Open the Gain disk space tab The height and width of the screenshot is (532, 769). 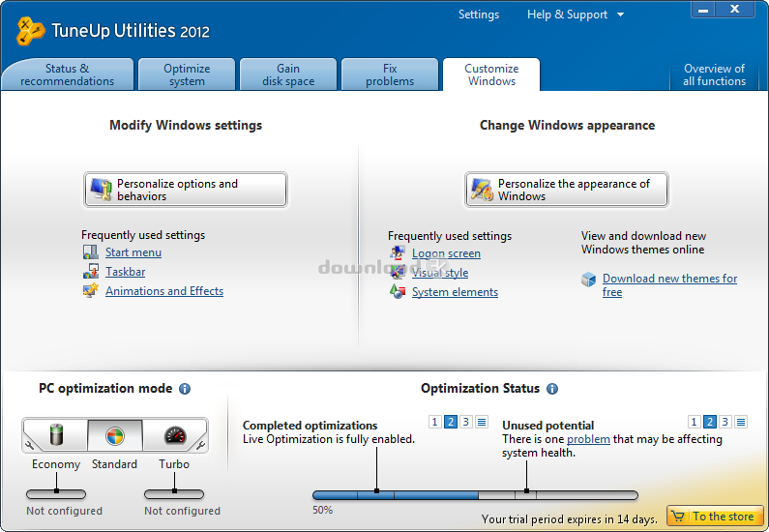pyautogui.click(x=288, y=74)
